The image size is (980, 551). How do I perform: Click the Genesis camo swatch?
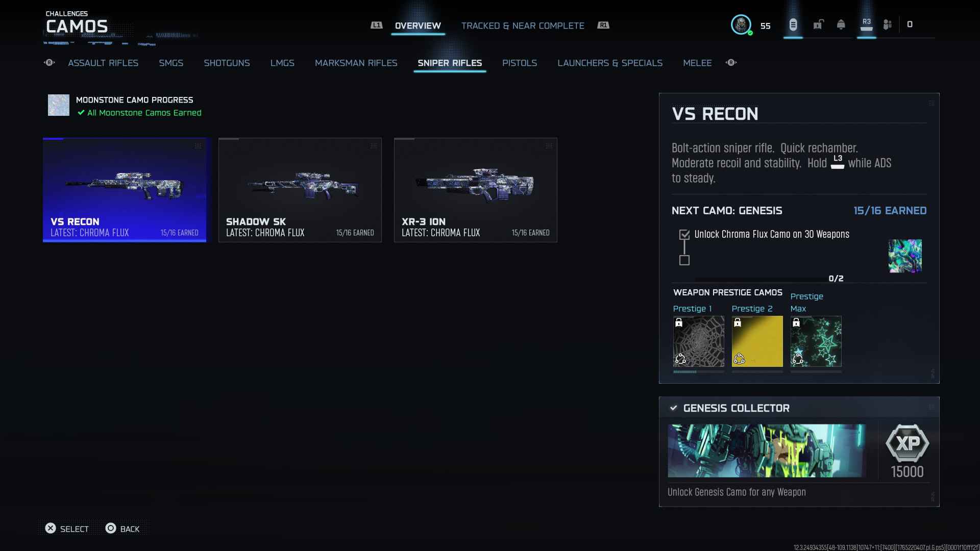click(904, 256)
